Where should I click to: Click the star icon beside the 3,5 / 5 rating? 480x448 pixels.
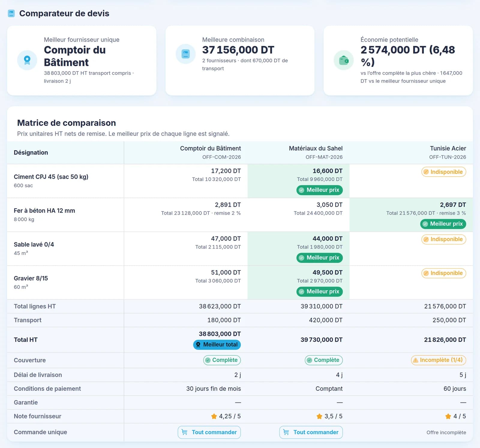319,416
